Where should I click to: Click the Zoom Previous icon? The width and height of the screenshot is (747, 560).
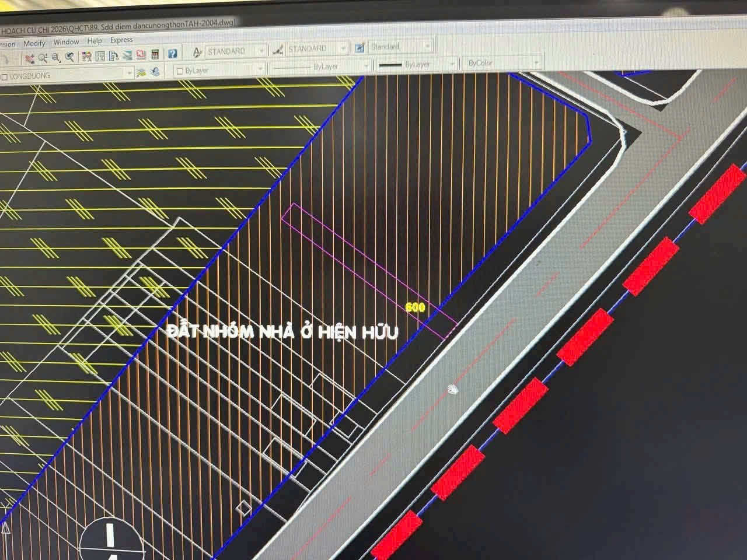tap(69, 57)
